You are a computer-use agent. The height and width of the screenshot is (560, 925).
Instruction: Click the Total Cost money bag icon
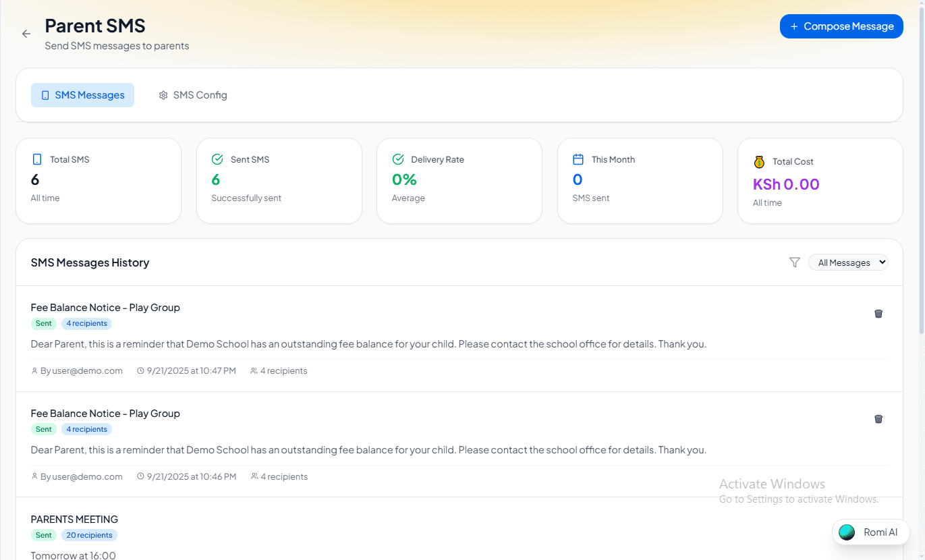(x=759, y=162)
